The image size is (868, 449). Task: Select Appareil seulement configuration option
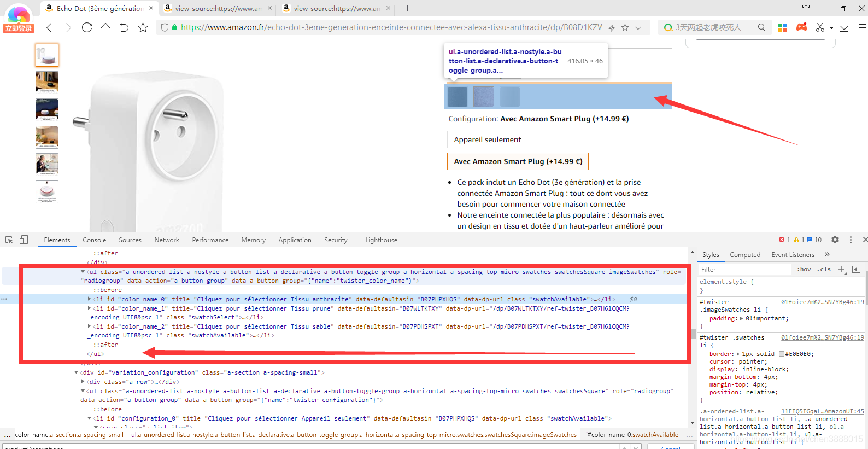(488, 139)
